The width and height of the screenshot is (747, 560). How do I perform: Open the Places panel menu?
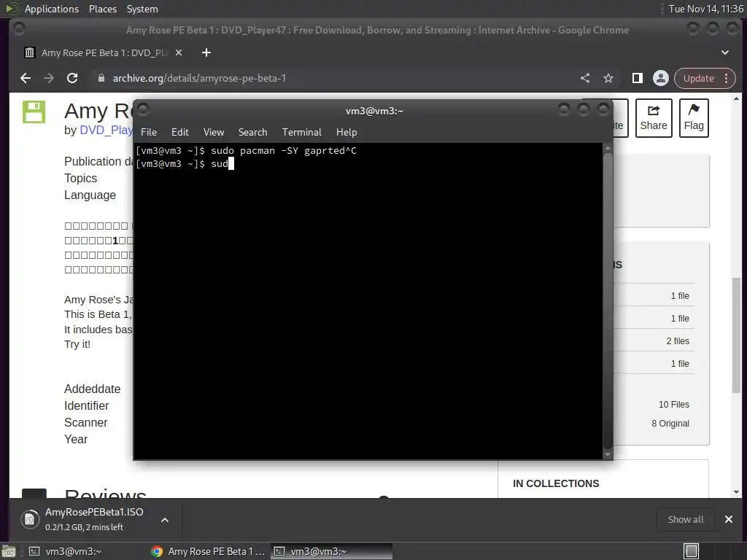pos(103,9)
